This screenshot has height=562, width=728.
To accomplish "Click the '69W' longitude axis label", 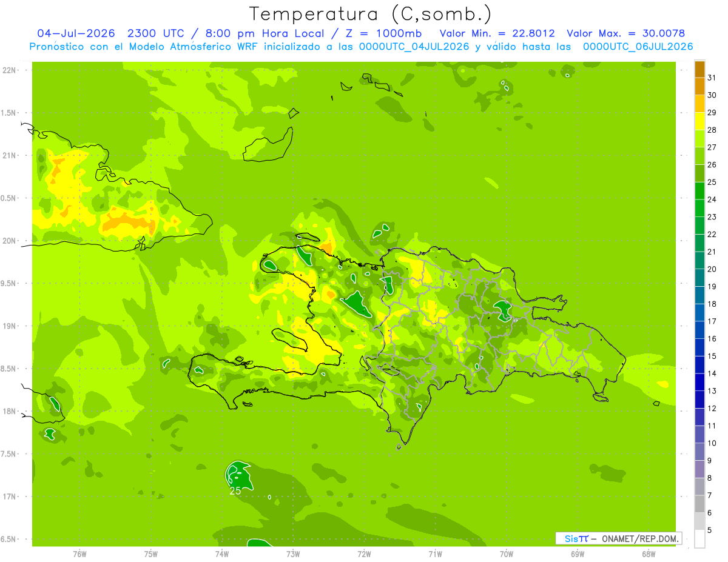I will pyautogui.click(x=578, y=554).
